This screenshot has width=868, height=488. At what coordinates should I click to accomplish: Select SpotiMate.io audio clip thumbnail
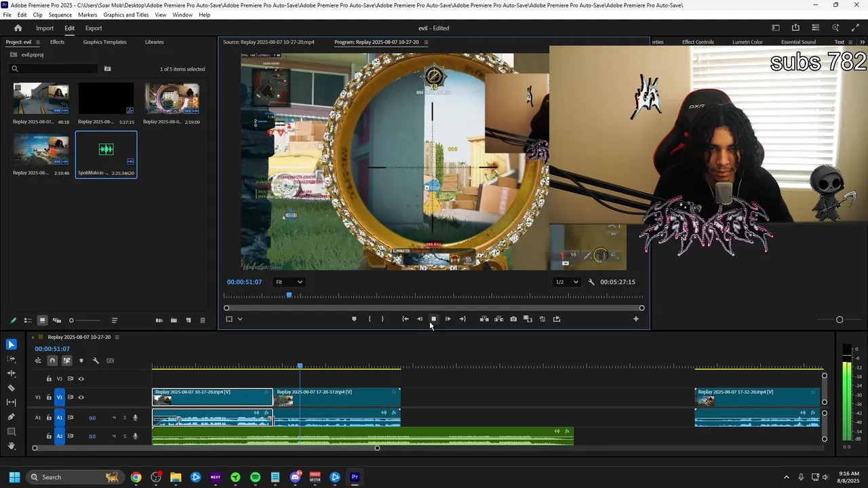click(106, 150)
